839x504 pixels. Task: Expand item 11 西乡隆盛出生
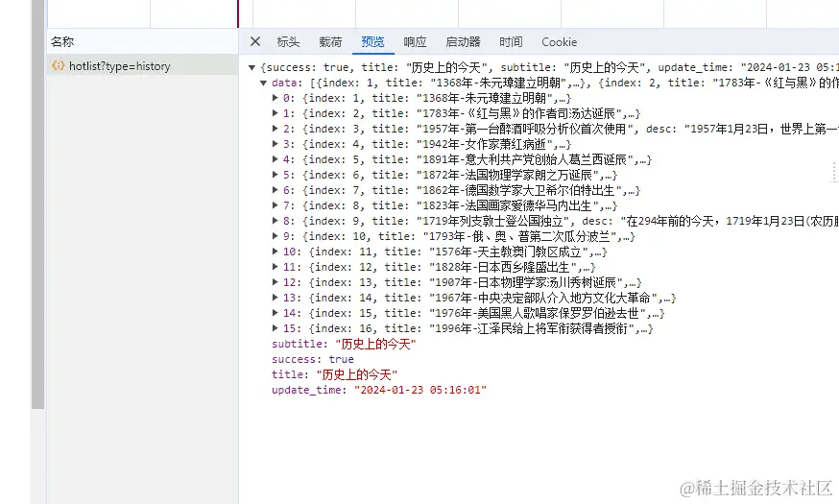[x=276, y=267]
